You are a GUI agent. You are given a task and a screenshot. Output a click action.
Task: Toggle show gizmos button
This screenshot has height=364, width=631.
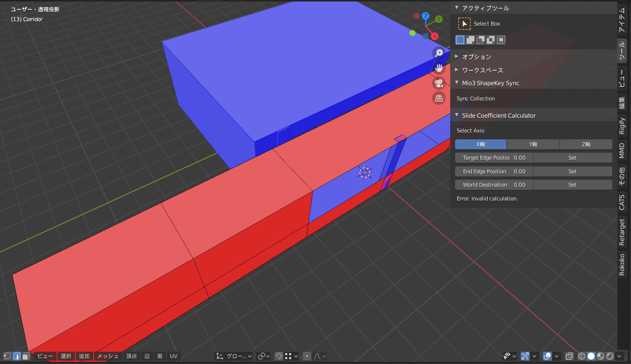coord(525,356)
